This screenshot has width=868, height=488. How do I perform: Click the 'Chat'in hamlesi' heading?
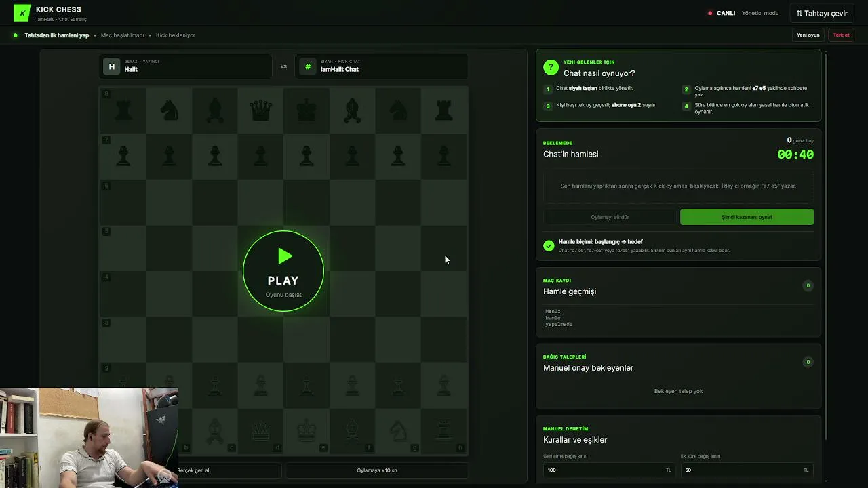(570, 154)
